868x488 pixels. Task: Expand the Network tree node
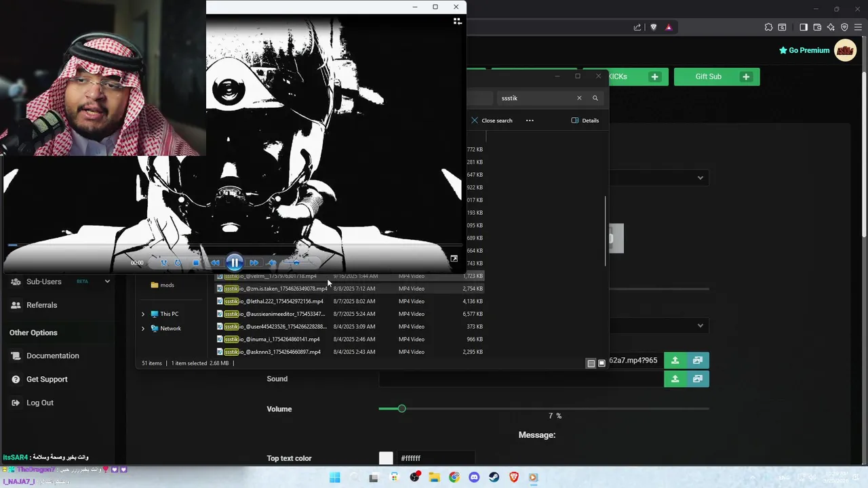pyautogui.click(x=143, y=329)
